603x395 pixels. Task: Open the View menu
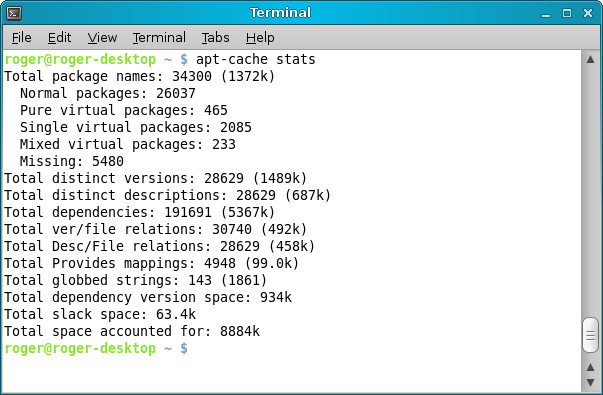pos(102,38)
